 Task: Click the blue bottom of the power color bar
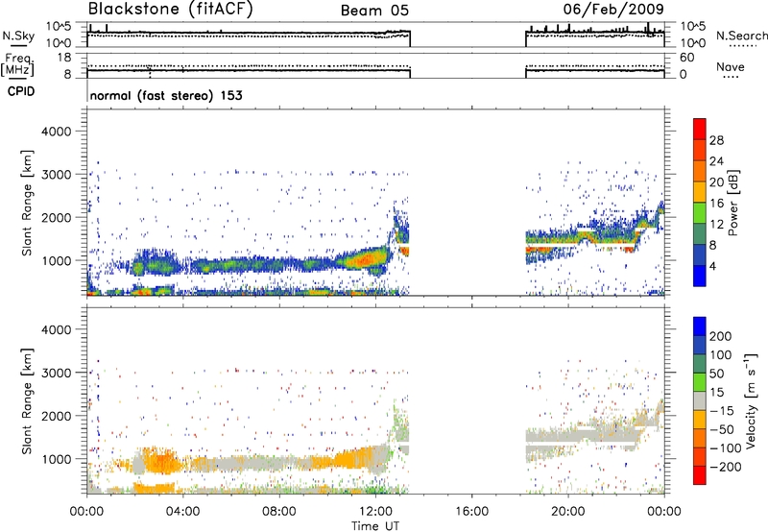[700, 276]
